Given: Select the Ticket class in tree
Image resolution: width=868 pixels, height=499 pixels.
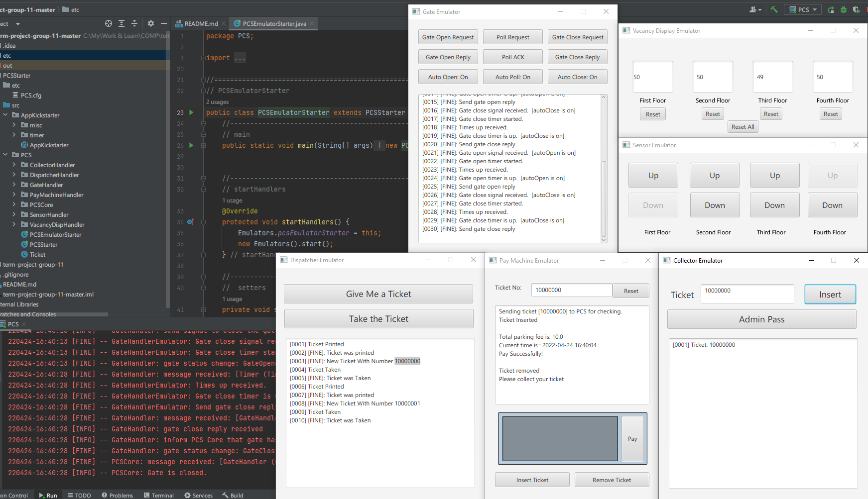Looking at the screenshot, I should pyautogui.click(x=37, y=254).
